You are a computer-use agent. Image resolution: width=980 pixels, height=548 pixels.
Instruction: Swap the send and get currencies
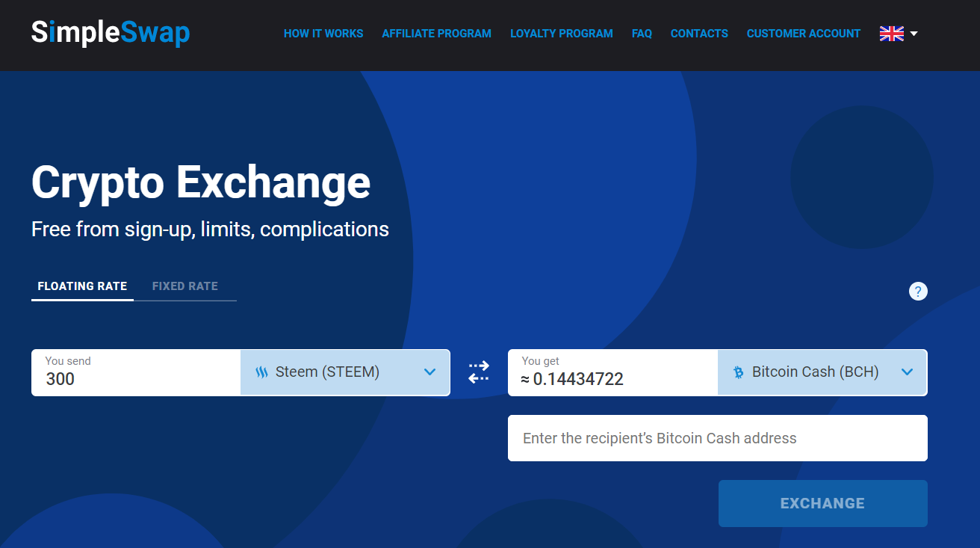[479, 372]
